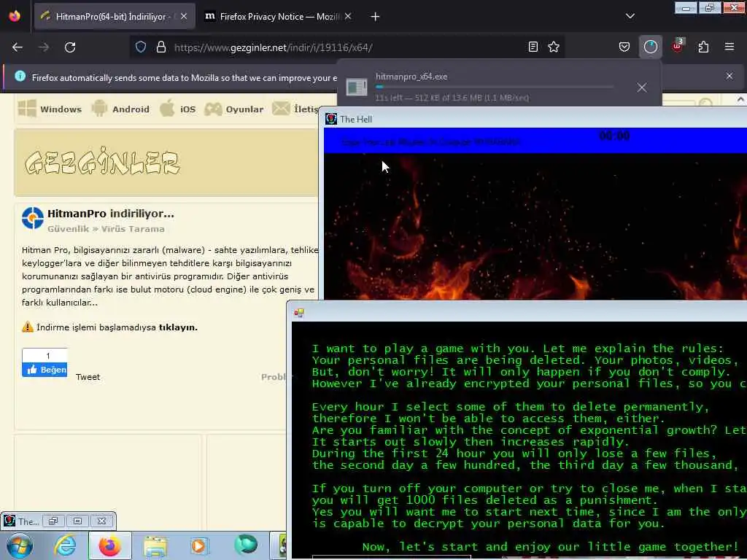Click the address bar URL field

point(348,47)
